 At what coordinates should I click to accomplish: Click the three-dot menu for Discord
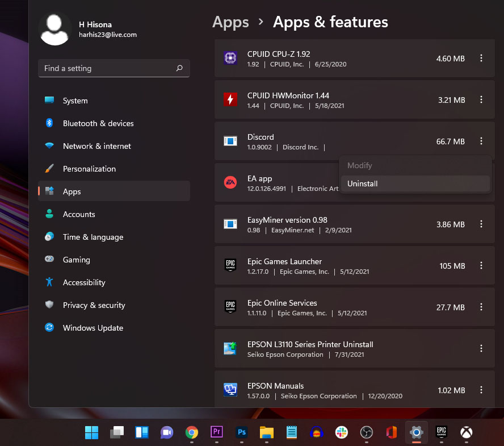click(481, 141)
